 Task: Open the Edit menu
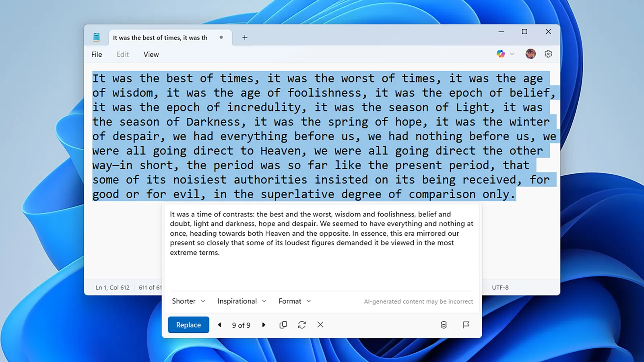tap(123, 54)
